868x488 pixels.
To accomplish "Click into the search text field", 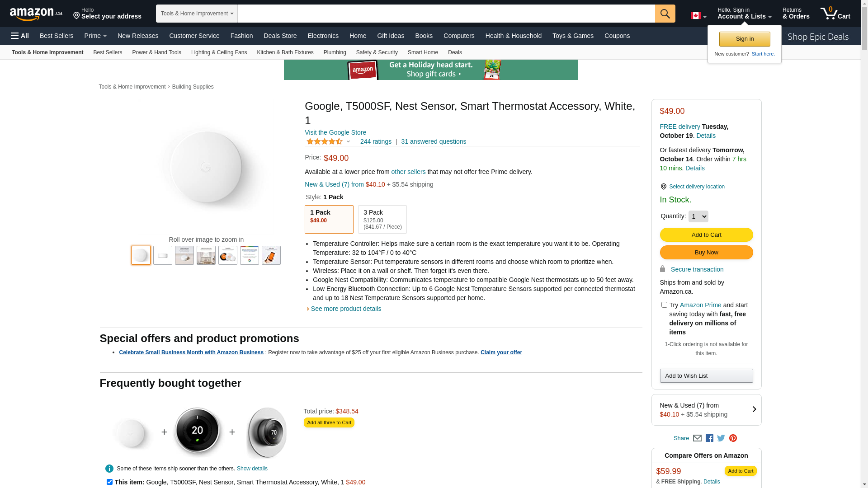I will (x=446, y=14).
